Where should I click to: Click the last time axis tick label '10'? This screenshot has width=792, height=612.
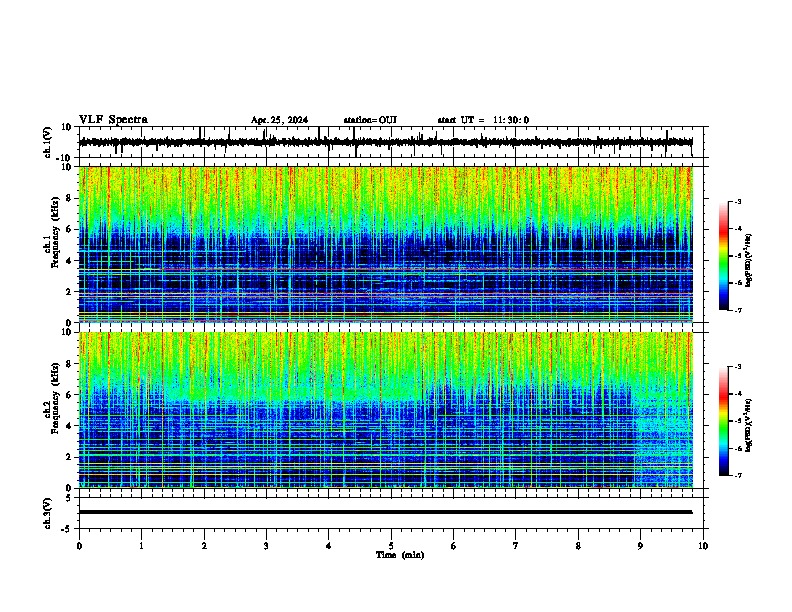pyautogui.click(x=703, y=546)
